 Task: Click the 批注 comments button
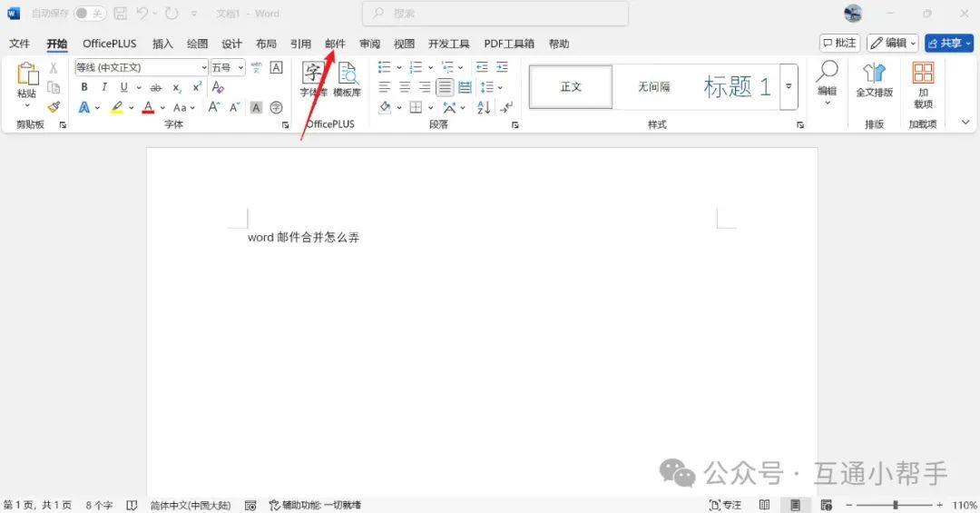tap(839, 43)
